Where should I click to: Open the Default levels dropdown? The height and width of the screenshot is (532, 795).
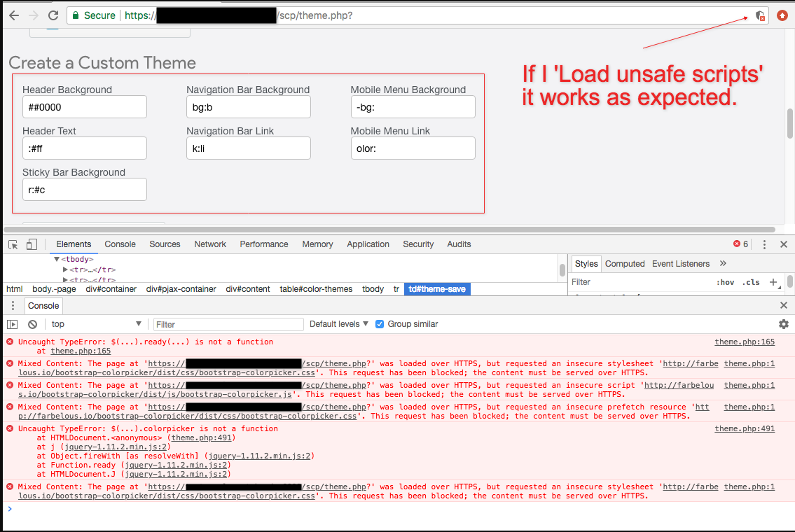[339, 324]
